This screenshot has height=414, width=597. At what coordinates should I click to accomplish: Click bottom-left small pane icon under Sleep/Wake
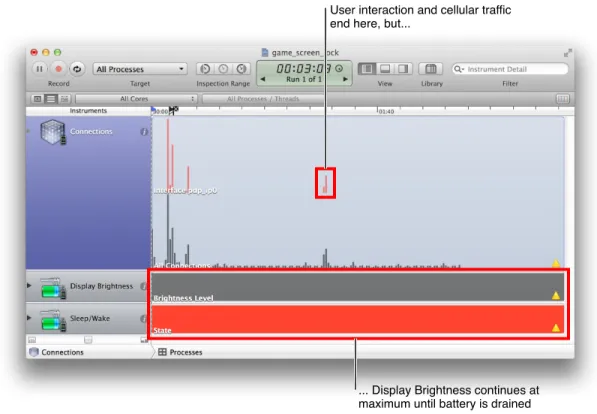tap(32, 340)
